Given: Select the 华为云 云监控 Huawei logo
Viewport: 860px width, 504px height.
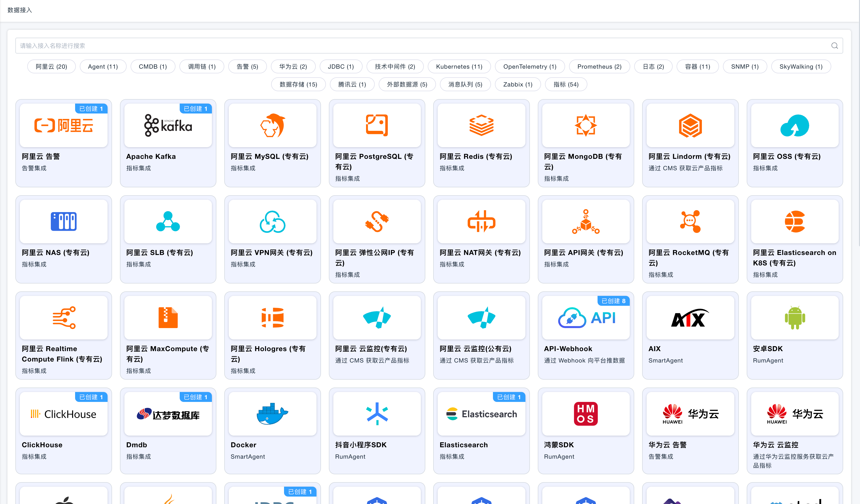Looking at the screenshot, I should [795, 414].
